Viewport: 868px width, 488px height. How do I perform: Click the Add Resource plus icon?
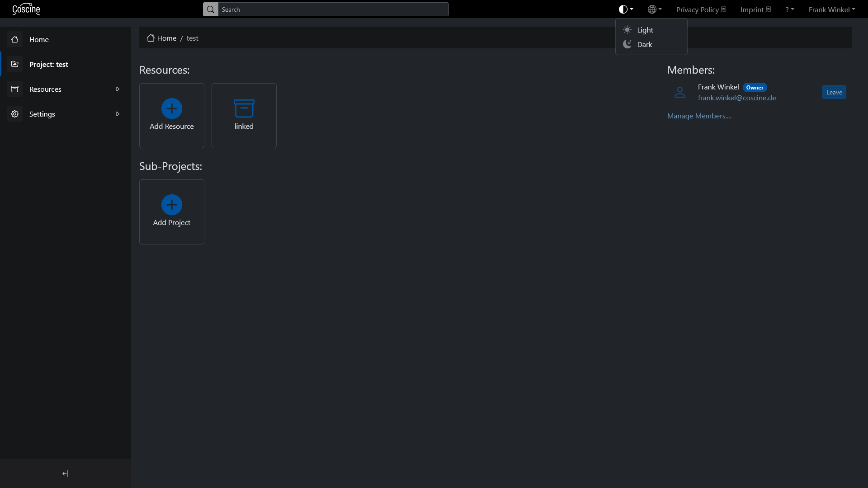172,108
